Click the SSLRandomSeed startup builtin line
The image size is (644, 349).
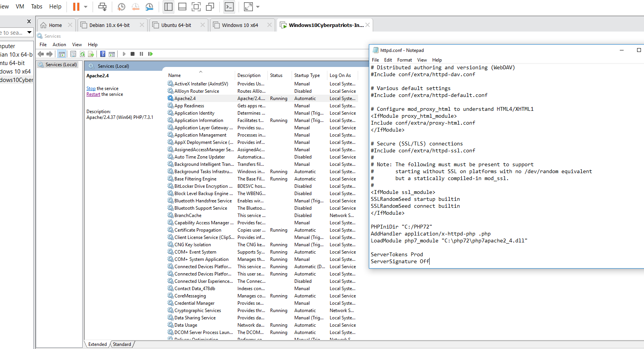tap(415, 199)
